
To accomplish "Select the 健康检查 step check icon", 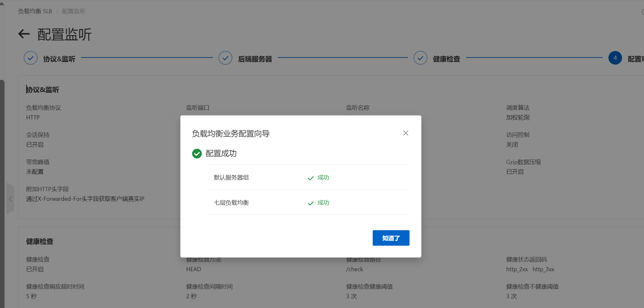I will click(421, 58).
